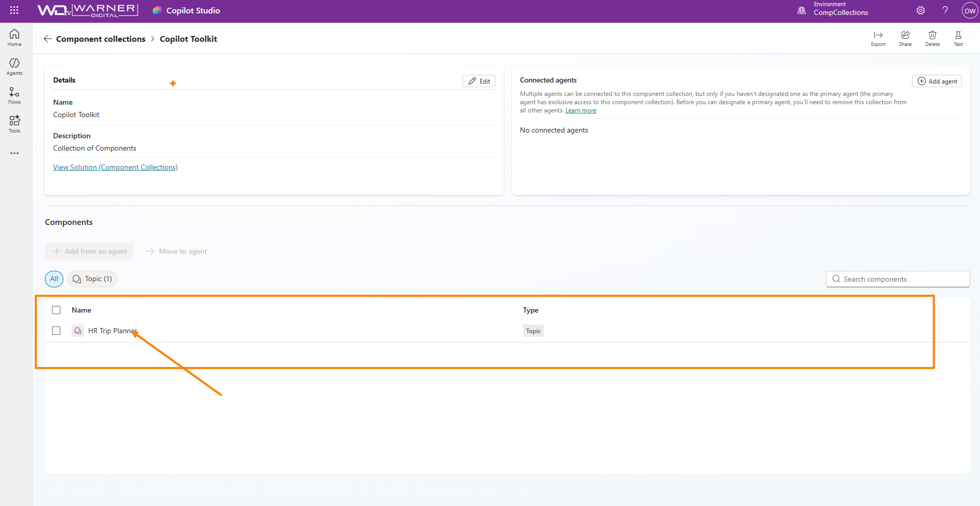This screenshot has height=506, width=980.
Task: Open View Solution (Component Collections) link
Action: (x=115, y=167)
